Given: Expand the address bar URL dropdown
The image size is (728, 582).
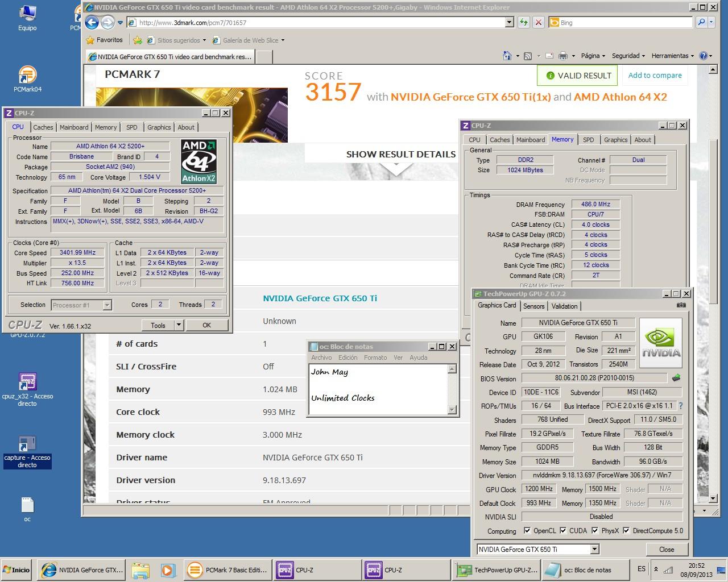Looking at the screenshot, I should tap(510, 22).
